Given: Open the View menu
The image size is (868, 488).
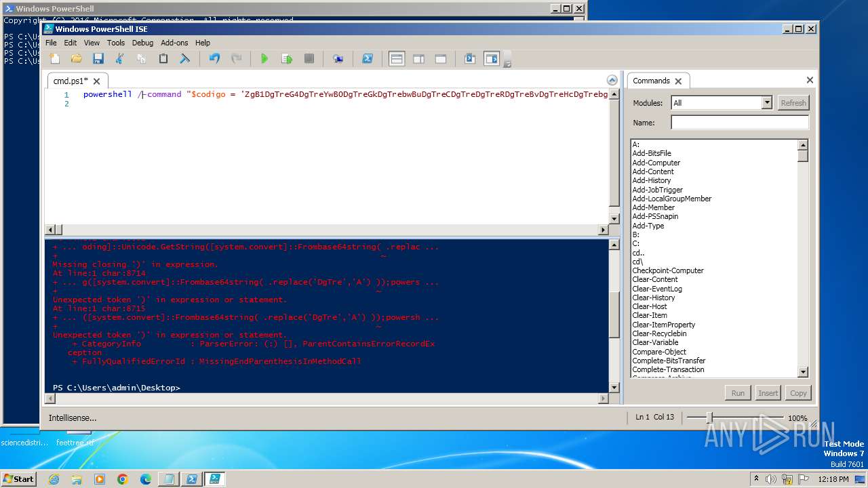Looking at the screenshot, I should (92, 43).
